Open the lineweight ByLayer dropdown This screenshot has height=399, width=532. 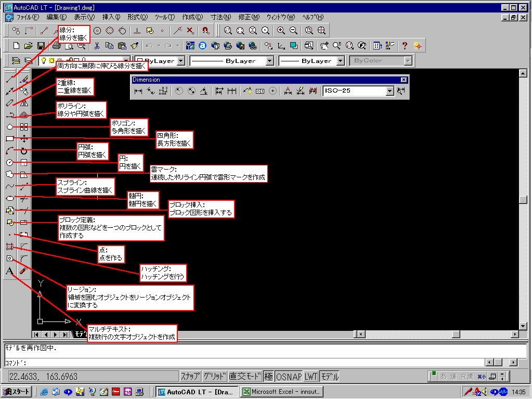pyautogui.click(x=341, y=61)
